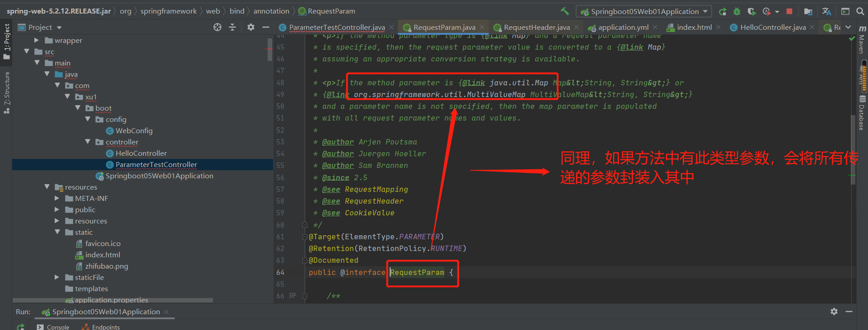Minimize the Run tool window
Image resolution: width=868 pixels, height=330 pixels.
point(849,311)
